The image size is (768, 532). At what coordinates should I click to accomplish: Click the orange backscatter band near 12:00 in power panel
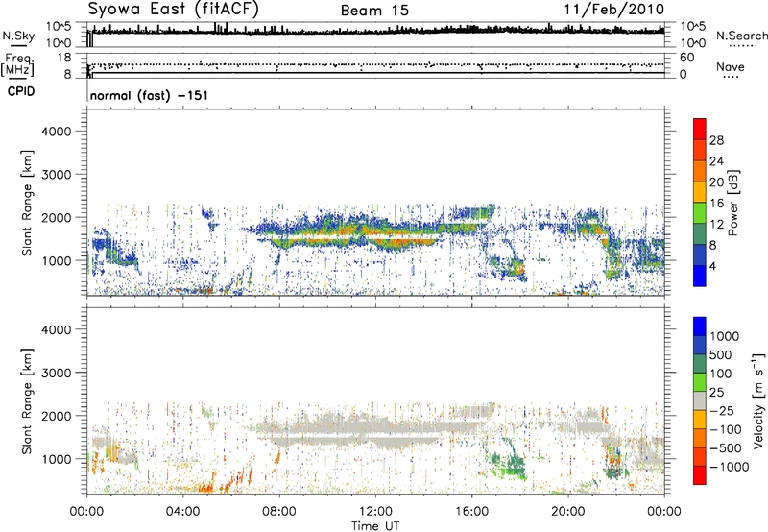363,230
